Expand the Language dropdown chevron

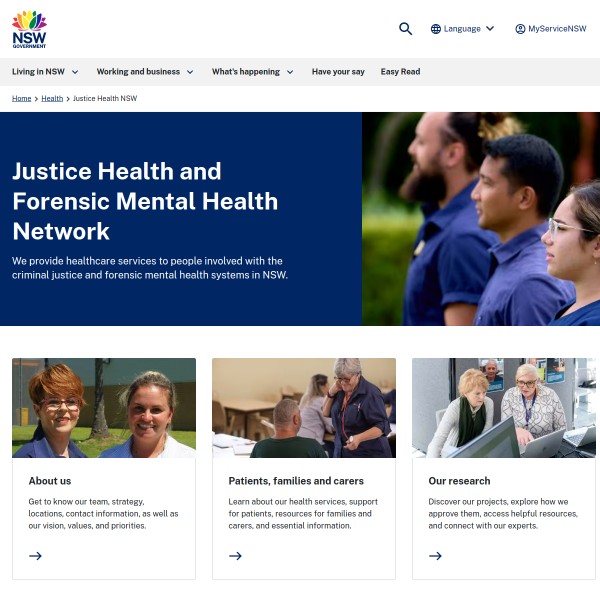pos(490,28)
